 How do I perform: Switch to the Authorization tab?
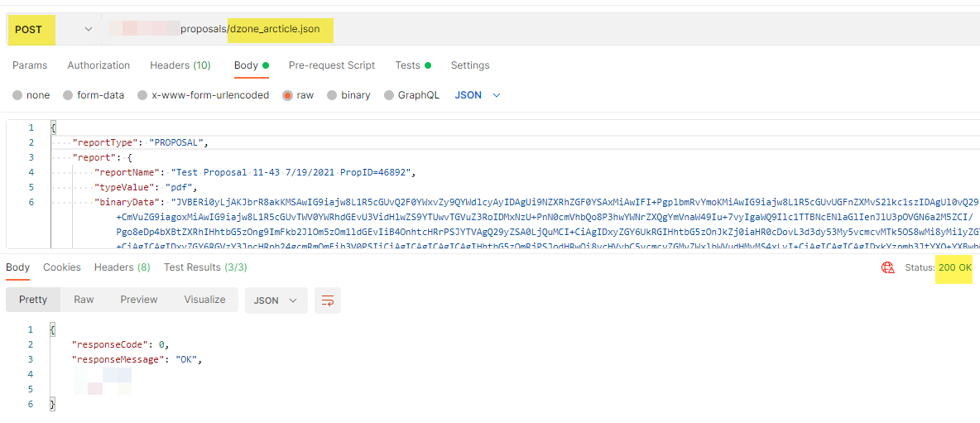[x=98, y=65]
